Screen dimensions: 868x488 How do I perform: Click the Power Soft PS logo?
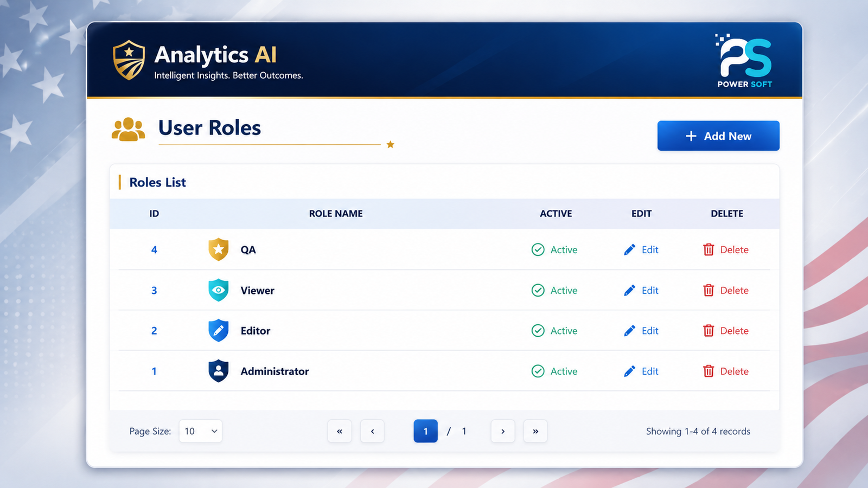coord(745,56)
